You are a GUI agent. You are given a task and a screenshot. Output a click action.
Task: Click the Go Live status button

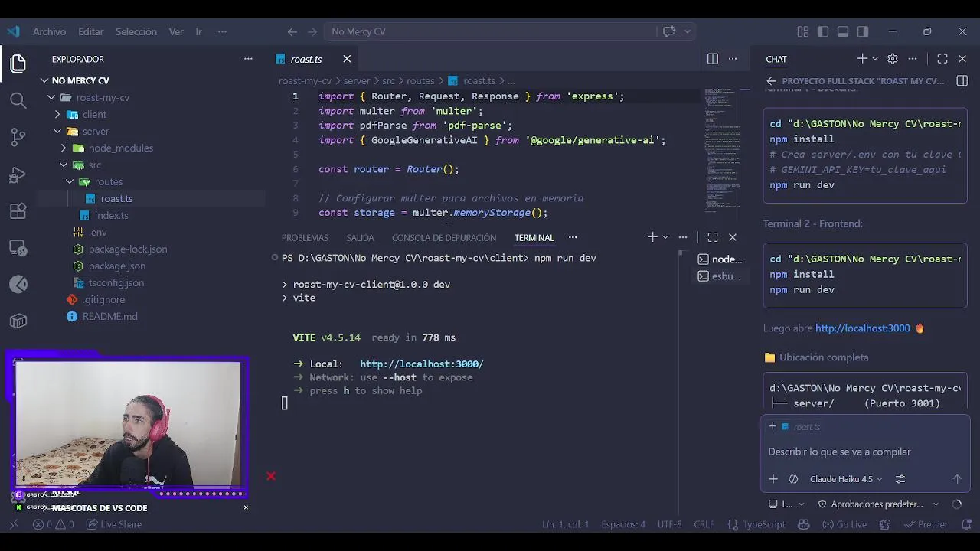(x=844, y=524)
